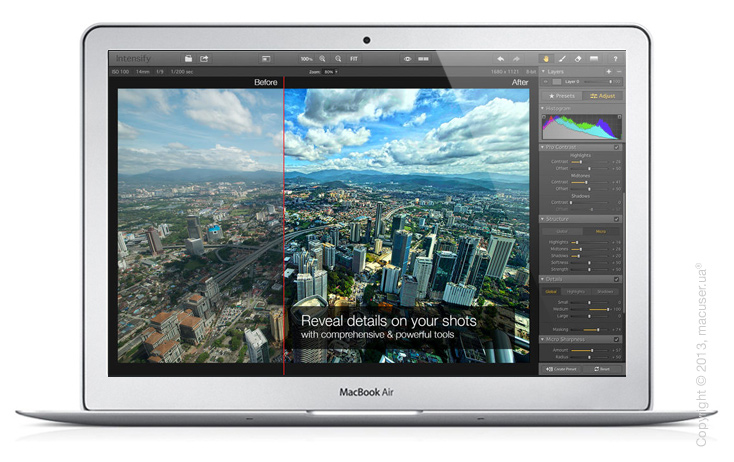This screenshot has width=734, height=462.
Task: Collapse the Details section
Action: [x=543, y=279]
